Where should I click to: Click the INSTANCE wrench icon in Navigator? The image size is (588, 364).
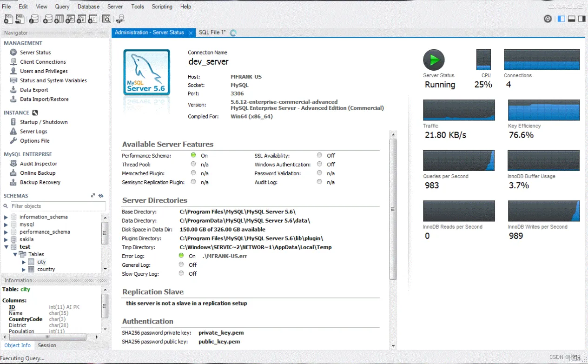[x=35, y=113]
